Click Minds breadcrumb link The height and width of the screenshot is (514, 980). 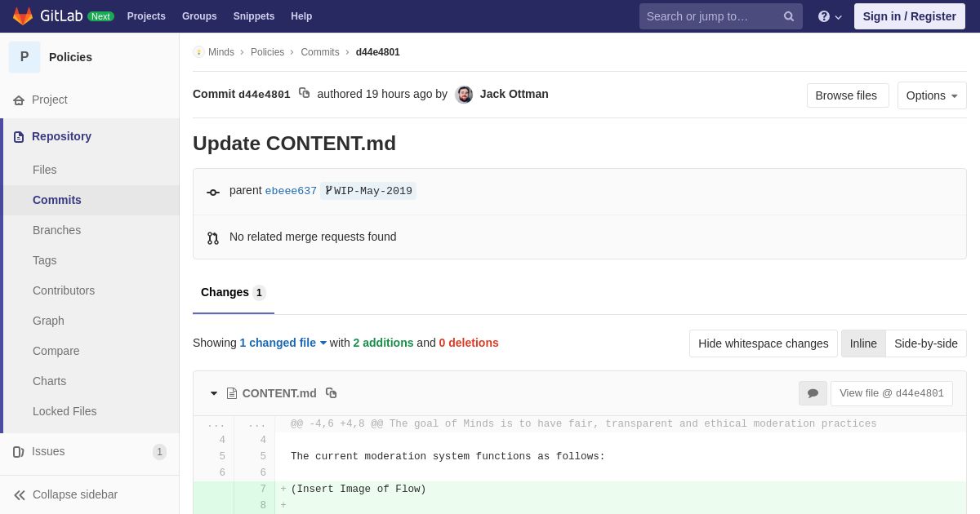pos(221,52)
